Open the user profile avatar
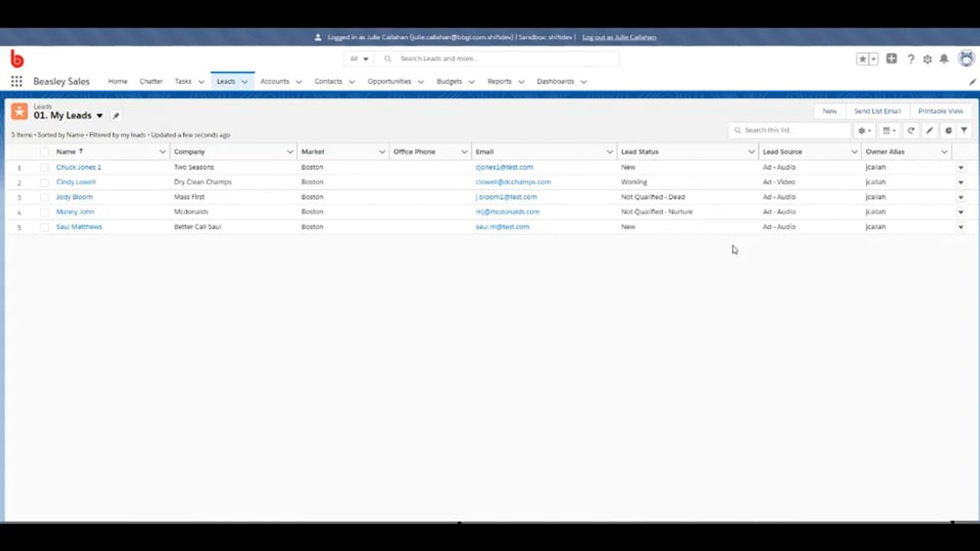980x551 pixels. coord(967,58)
